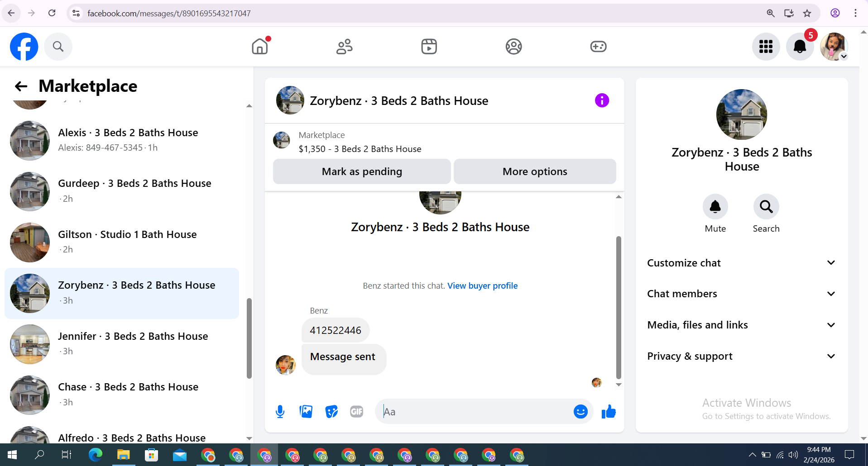Click browser back arrow button
Viewport: 868px width, 466px height.
tap(11, 13)
